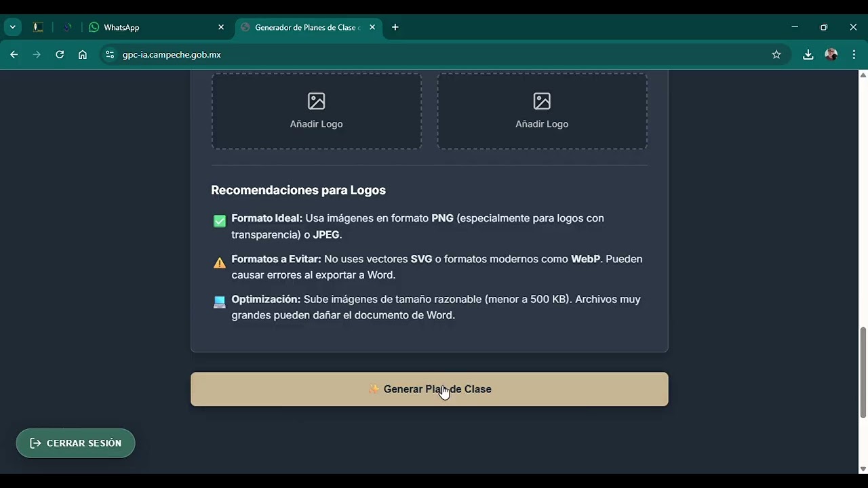Restore down the browser window

pos(824,27)
